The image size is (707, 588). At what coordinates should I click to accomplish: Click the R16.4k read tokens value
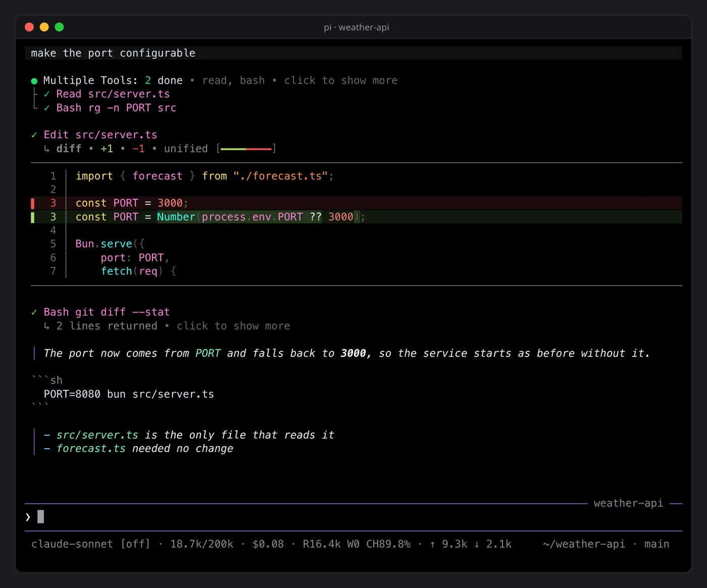[322, 544]
